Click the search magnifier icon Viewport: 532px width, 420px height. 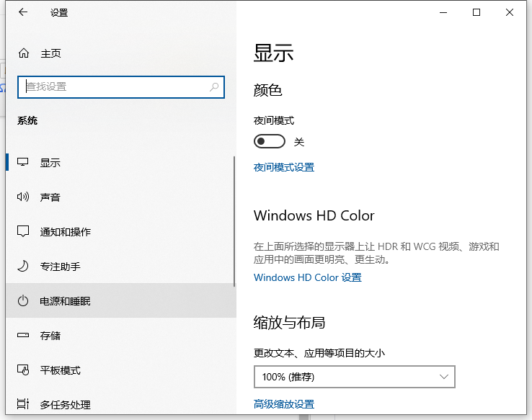[x=214, y=87]
